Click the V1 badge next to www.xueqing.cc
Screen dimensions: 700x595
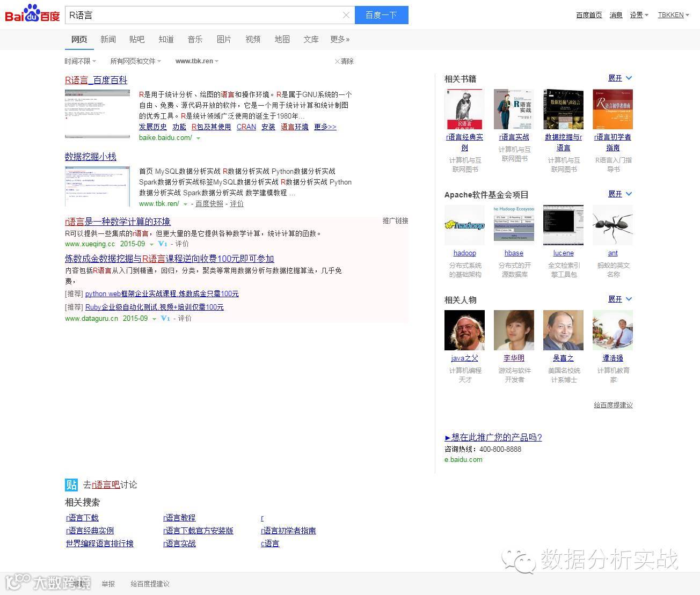(x=163, y=244)
